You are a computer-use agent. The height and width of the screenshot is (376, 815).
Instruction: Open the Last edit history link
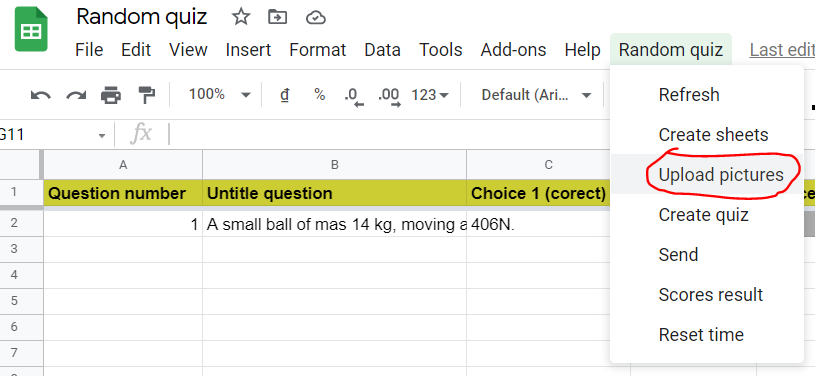782,50
